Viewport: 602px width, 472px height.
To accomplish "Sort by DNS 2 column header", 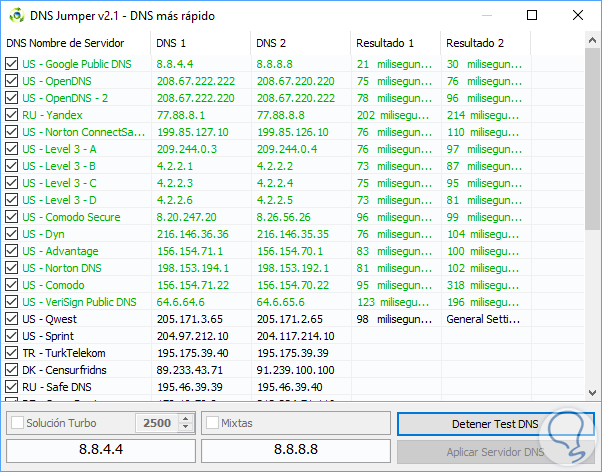I will point(301,43).
